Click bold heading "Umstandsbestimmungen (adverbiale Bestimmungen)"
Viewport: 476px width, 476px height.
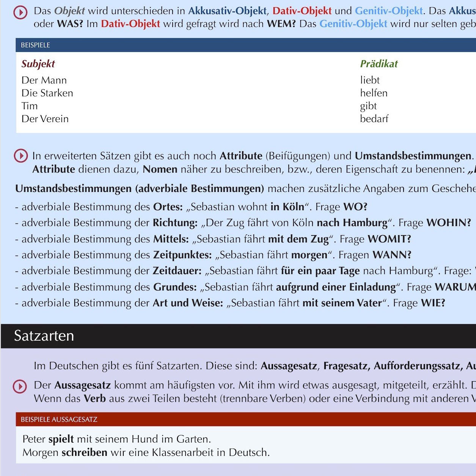140,189
